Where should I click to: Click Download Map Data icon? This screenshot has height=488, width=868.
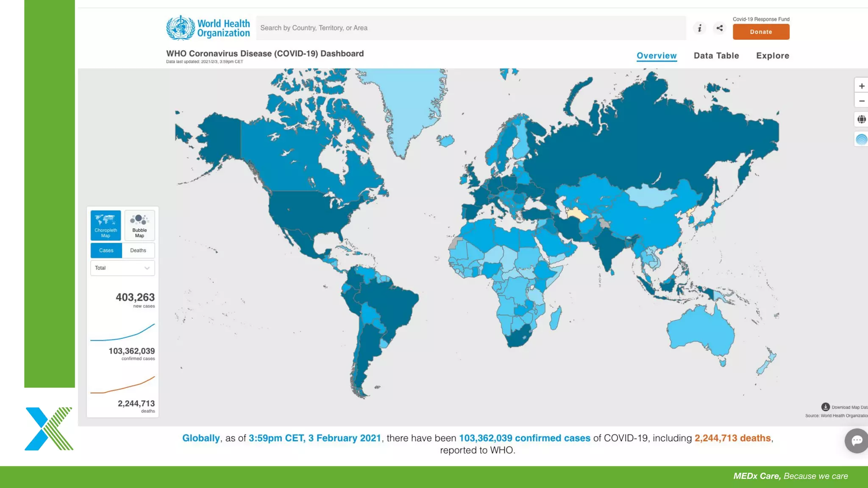tap(825, 407)
